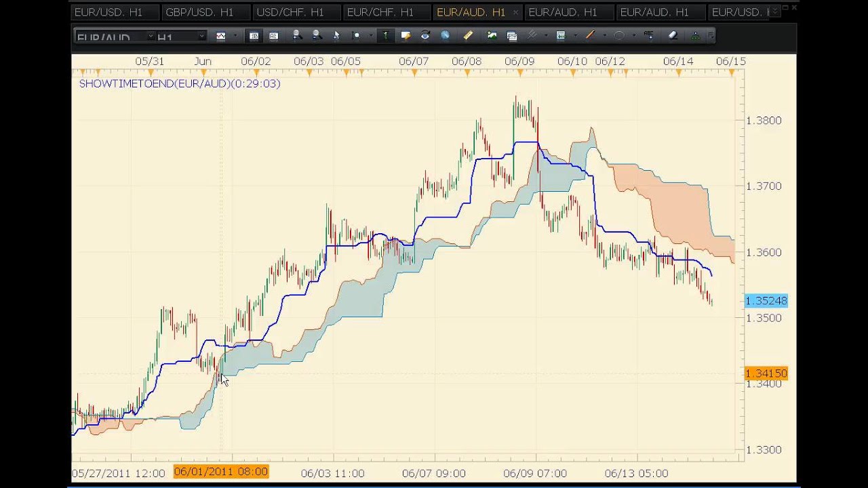Click the highlighted 06/01/2011 08:00 time label
Screen dimensions: 868x488
(221, 472)
